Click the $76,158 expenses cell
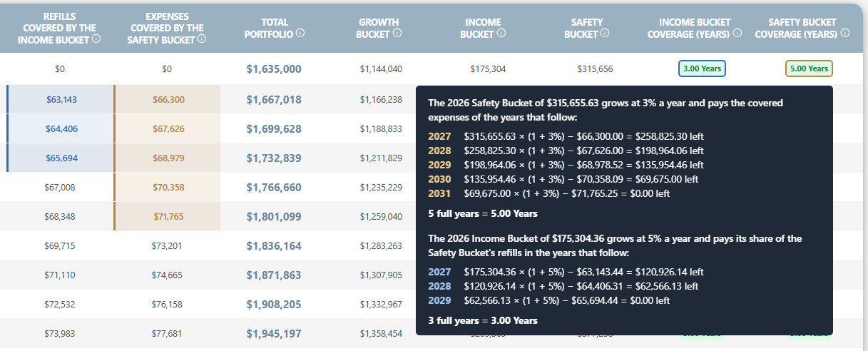This screenshot has height=351, width=868. point(167,304)
